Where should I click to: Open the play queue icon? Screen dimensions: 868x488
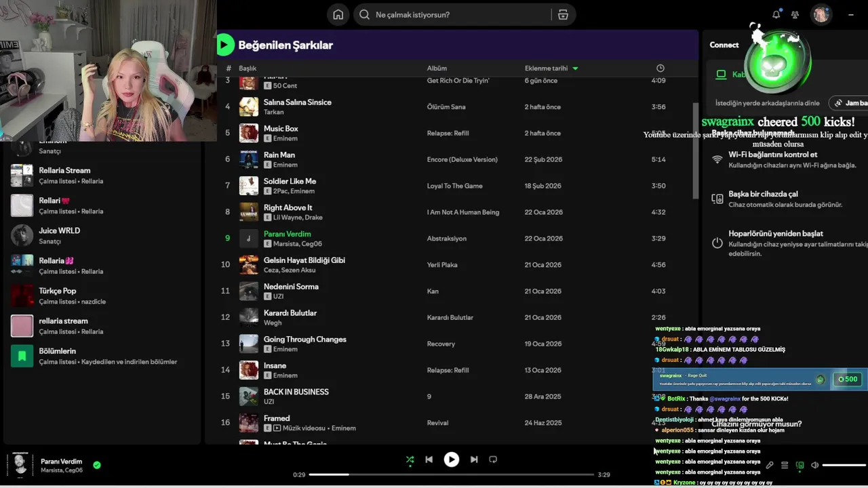(785, 465)
